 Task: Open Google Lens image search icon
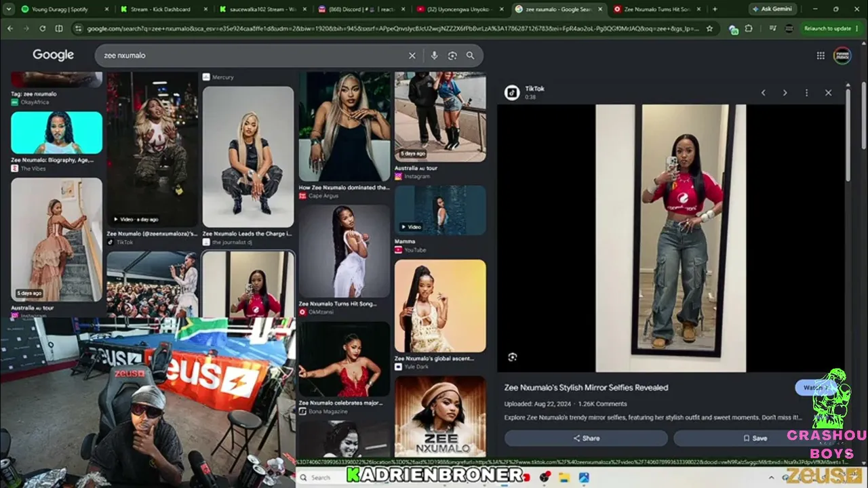[x=452, y=56]
